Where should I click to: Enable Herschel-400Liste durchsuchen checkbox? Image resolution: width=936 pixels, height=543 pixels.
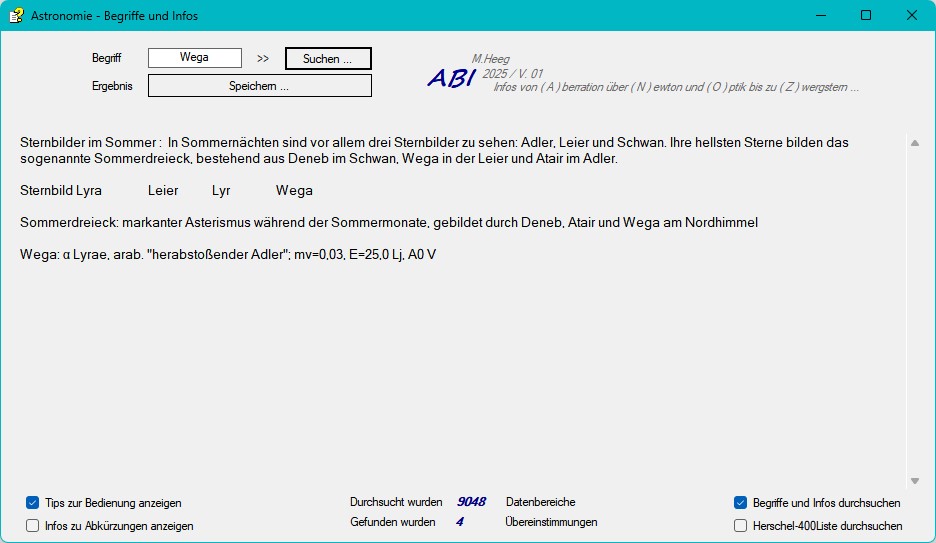[740, 525]
